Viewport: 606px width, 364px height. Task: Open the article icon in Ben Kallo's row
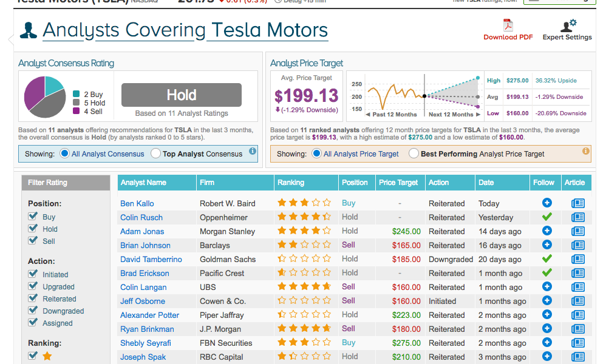point(578,203)
